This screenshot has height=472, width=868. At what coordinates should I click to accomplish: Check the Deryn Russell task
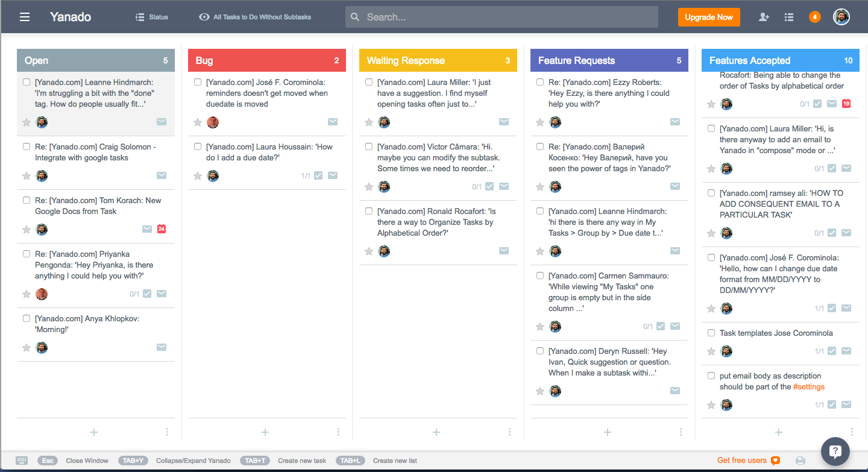tap(540, 351)
